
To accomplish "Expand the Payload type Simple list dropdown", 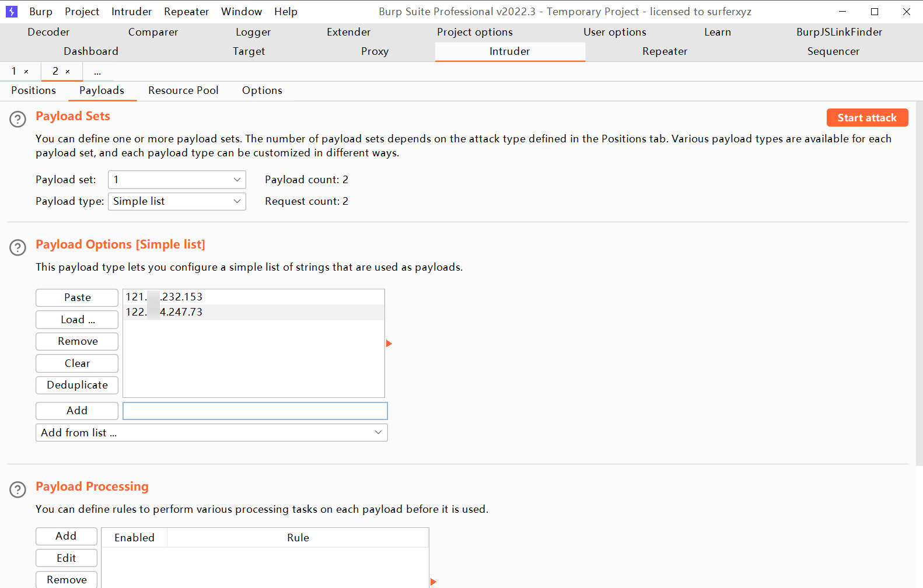I will (x=177, y=201).
